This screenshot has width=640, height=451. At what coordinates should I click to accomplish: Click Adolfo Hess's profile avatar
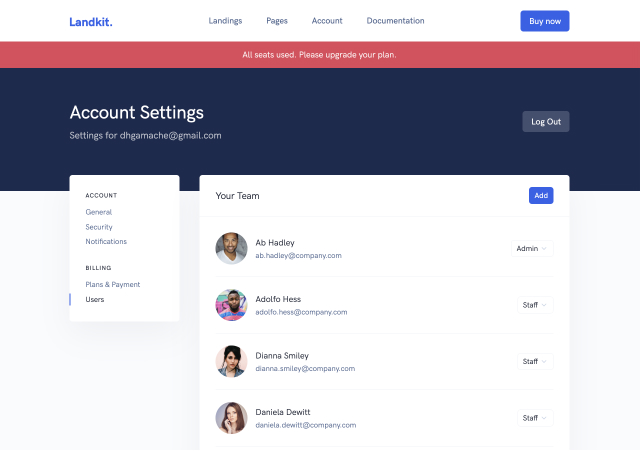(x=231, y=305)
